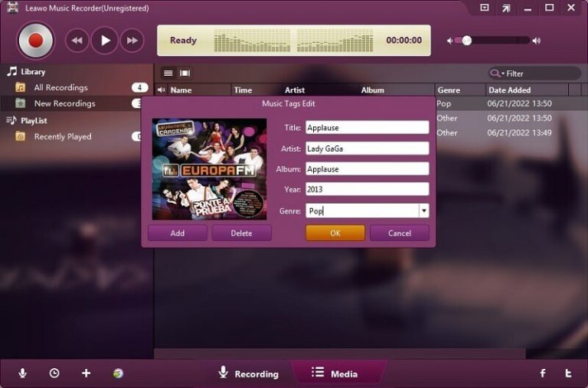588x388 pixels.
Task: Click the Library heading
Action: (x=33, y=72)
